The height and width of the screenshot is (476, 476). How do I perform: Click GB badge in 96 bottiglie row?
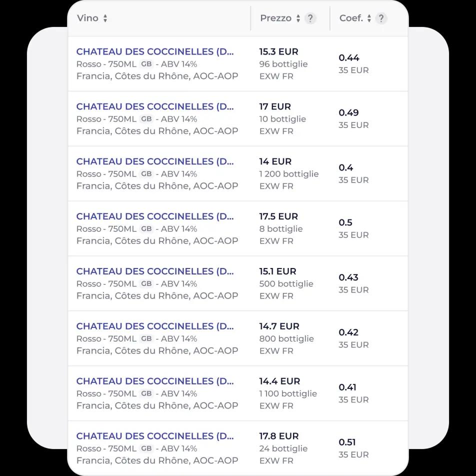[x=146, y=64]
